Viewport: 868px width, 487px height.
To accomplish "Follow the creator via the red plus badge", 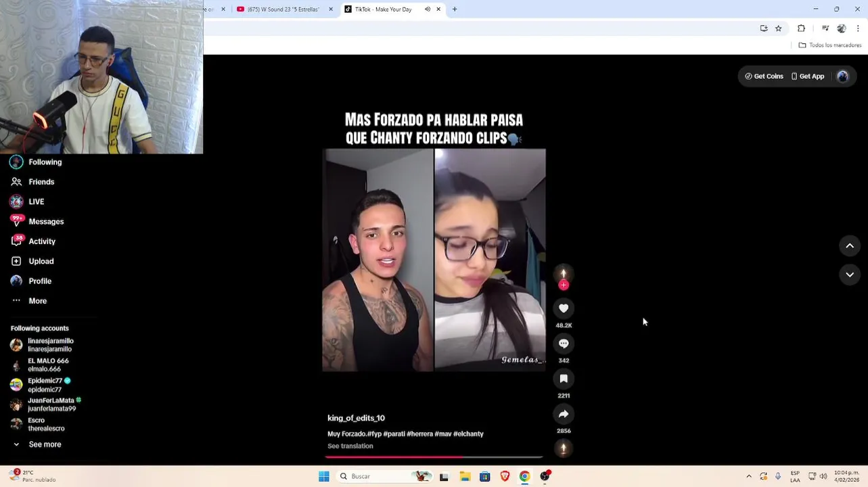I will [564, 285].
